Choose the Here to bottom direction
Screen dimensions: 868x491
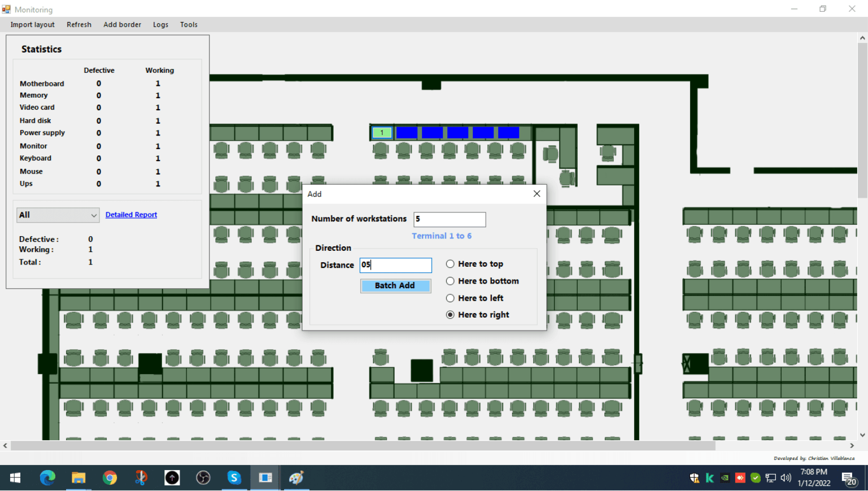click(450, 281)
